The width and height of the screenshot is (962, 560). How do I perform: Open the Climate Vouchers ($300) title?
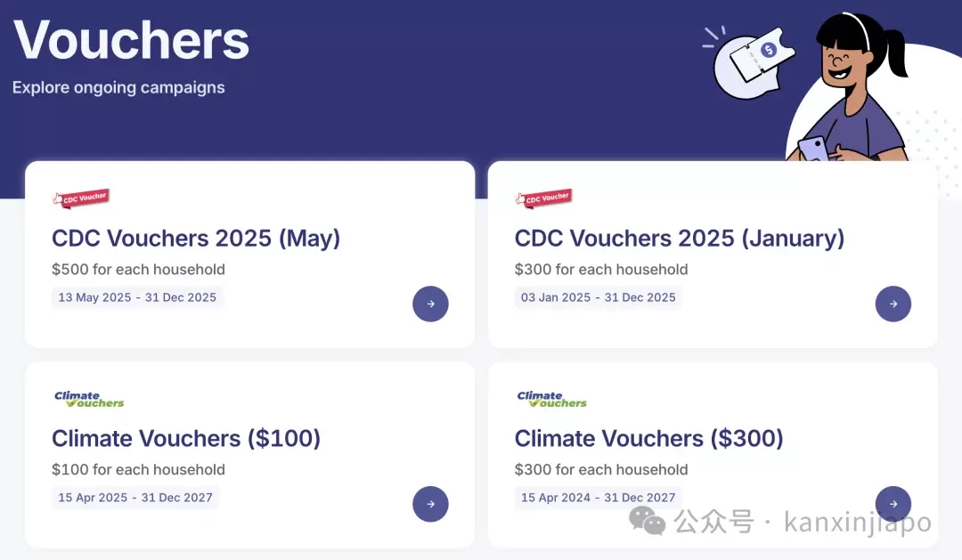click(648, 439)
